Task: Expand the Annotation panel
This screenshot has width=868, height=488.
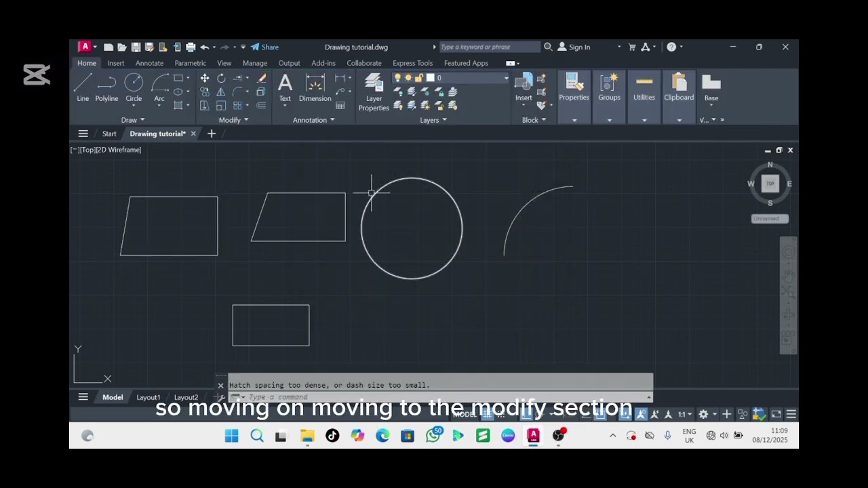Action: point(314,120)
